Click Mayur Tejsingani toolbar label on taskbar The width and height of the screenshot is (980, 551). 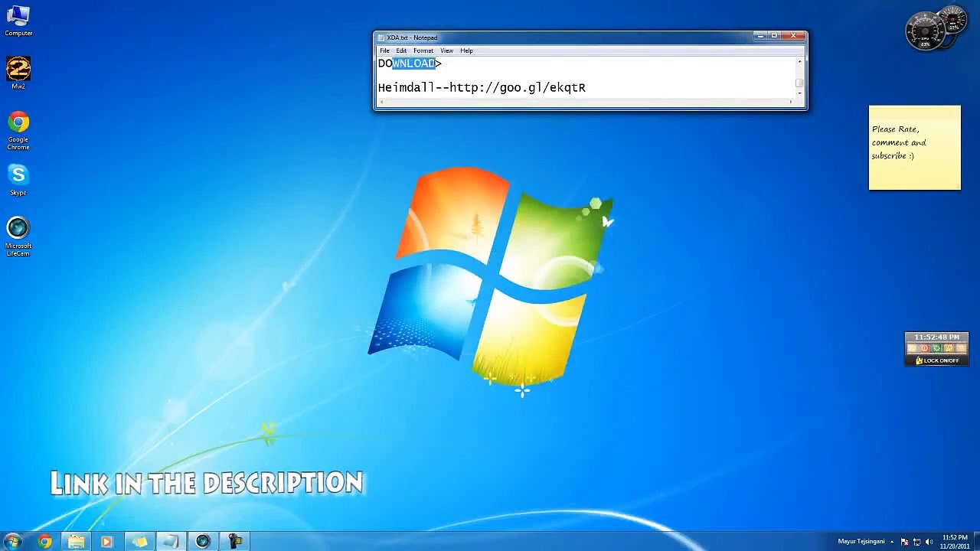tap(861, 542)
